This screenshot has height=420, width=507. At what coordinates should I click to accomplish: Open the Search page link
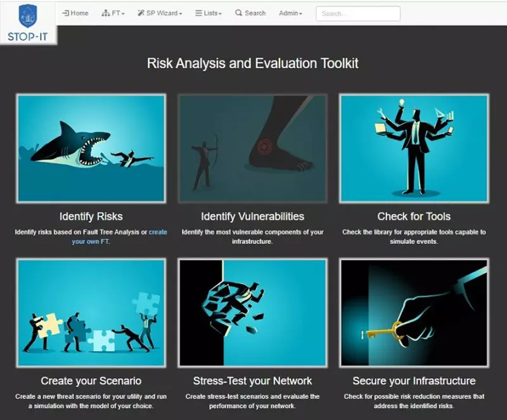(250, 13)
